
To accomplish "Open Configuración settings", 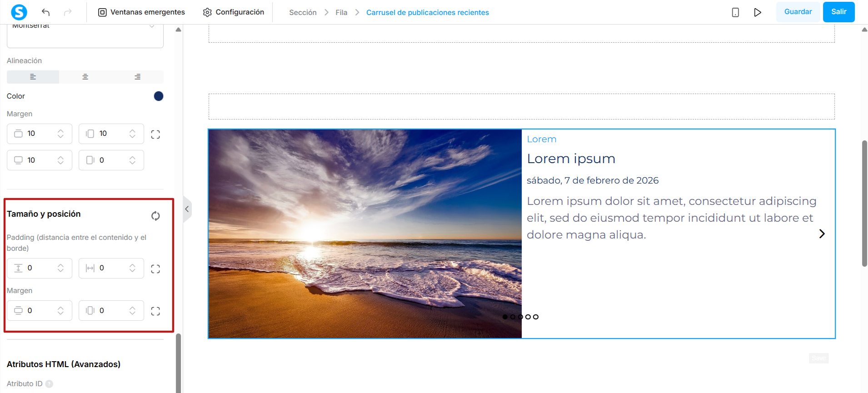I will point(234,12).
